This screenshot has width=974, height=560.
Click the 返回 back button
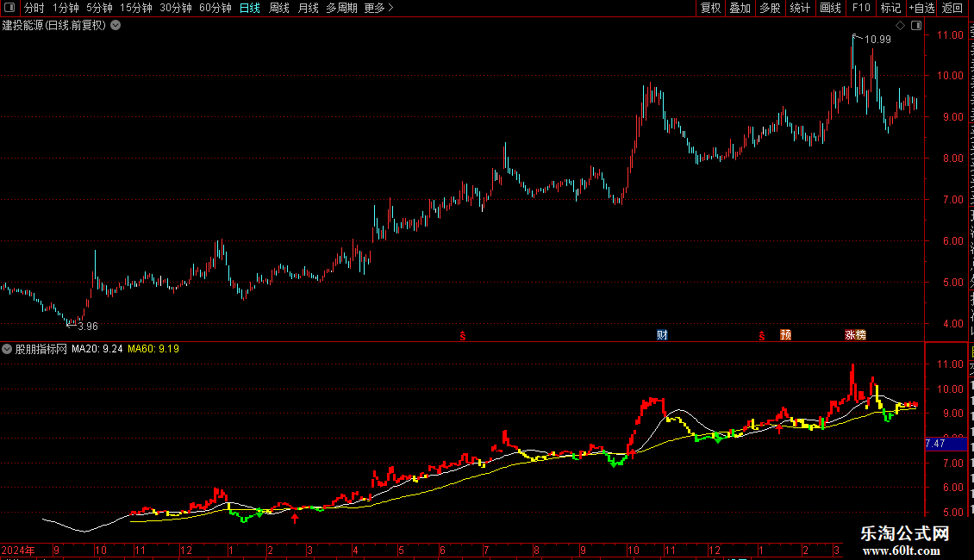(952, 8)
